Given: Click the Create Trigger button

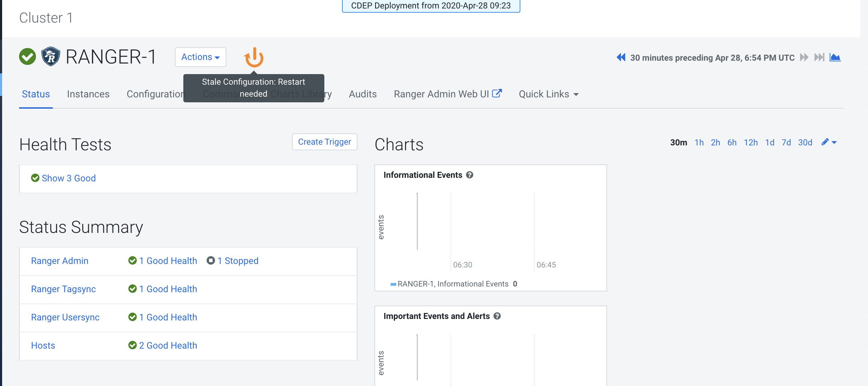Looking at the screenshot, I should point(324,142).
